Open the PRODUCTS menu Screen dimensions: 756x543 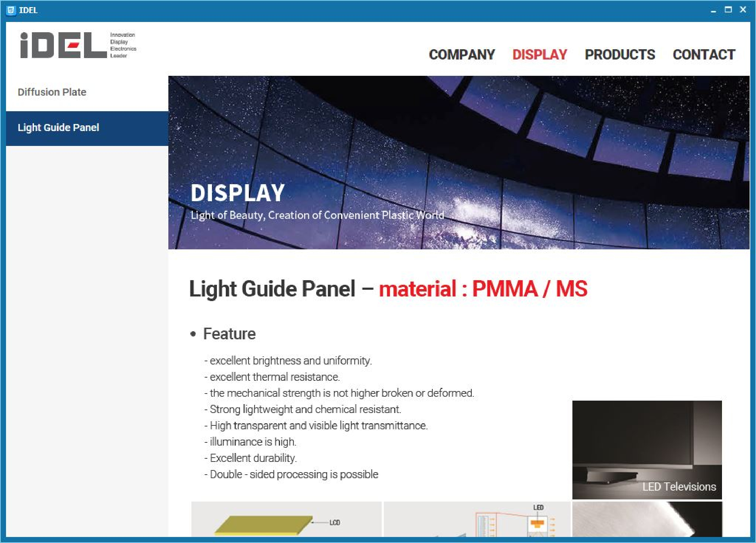click(x=620, y=55)
